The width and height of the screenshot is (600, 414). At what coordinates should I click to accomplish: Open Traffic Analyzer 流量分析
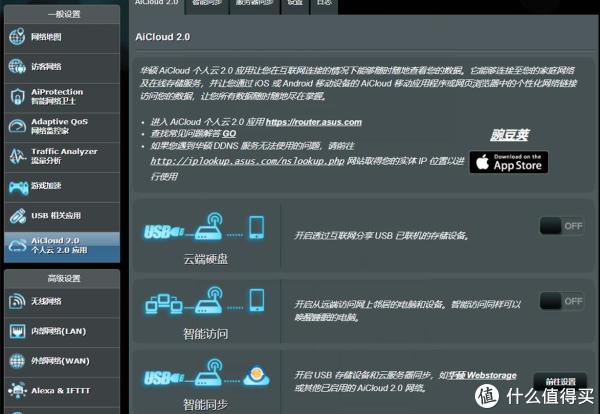click(x=60, y=156)
